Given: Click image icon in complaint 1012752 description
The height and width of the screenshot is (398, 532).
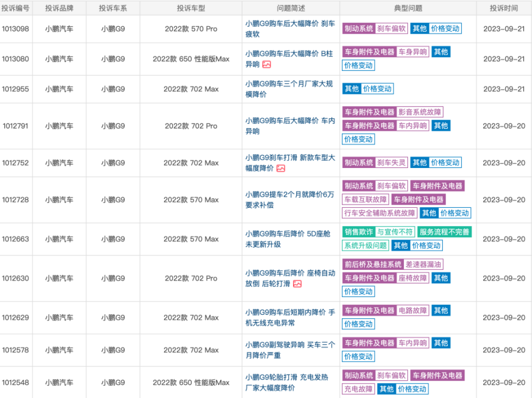Looking at the screenshot, I should click(x=280, y=169).
